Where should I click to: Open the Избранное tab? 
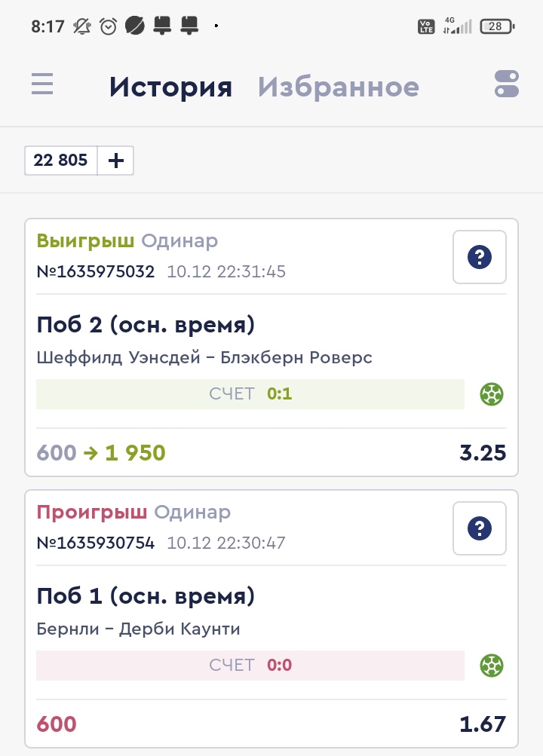[x=339, y=87]
